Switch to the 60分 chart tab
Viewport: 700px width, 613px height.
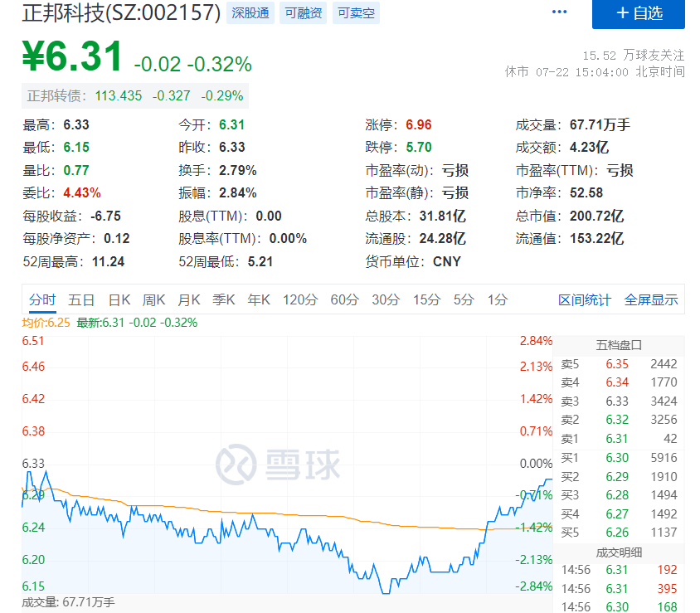point(345,299)
